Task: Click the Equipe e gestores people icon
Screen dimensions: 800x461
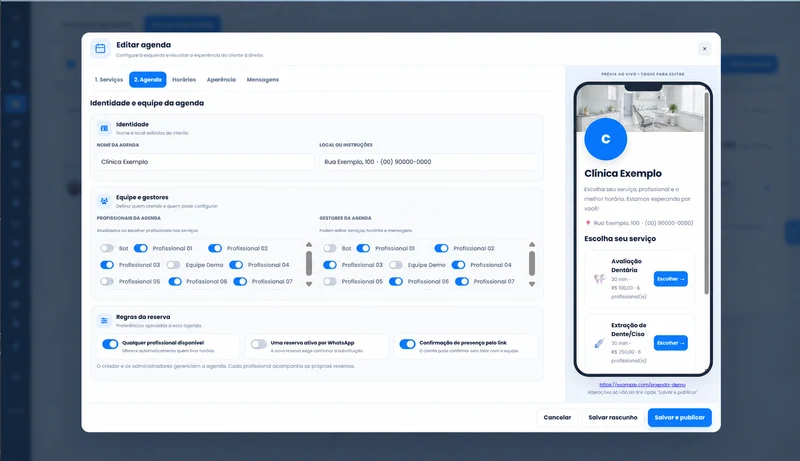Action: point(104,201)
